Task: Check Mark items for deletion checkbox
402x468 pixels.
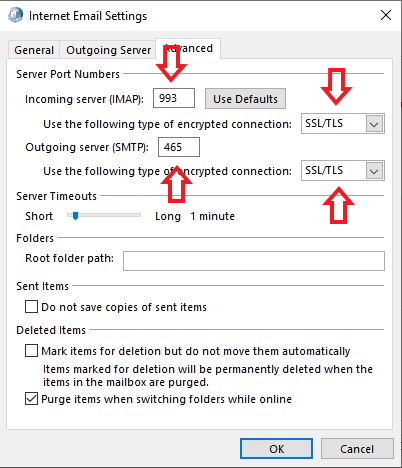Action: pos(31,351)
